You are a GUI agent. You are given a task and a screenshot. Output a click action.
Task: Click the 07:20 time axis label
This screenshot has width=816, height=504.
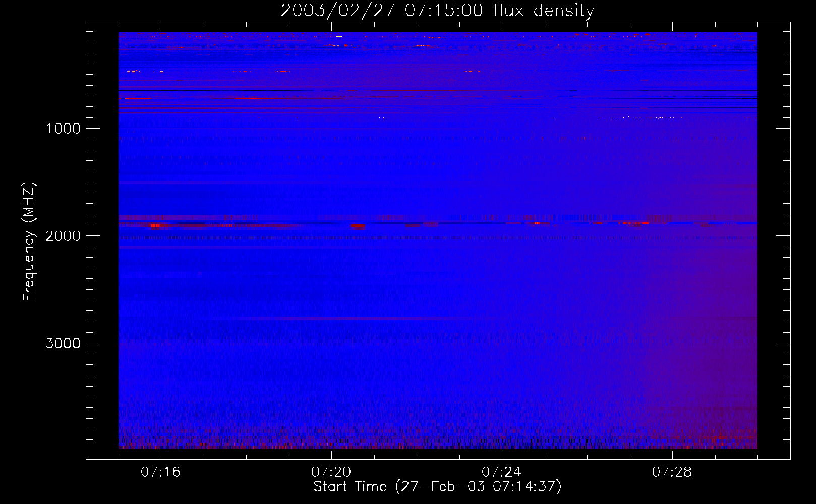point(331,472)
